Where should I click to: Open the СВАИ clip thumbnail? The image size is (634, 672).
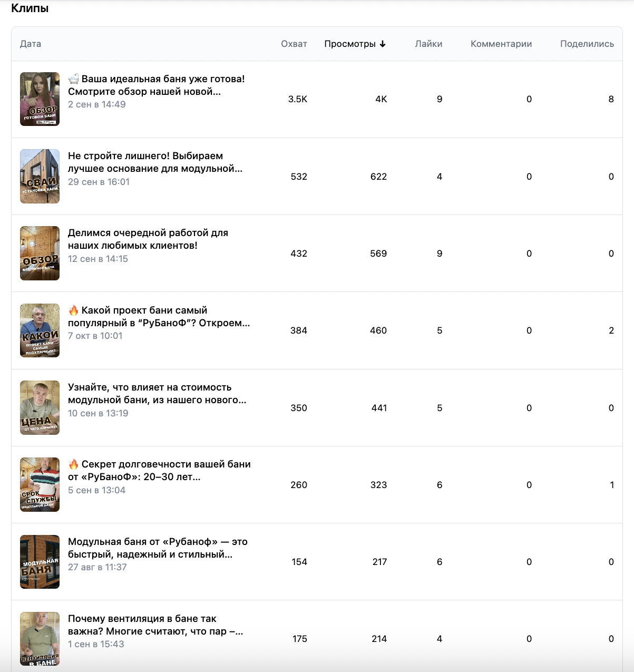40,176
